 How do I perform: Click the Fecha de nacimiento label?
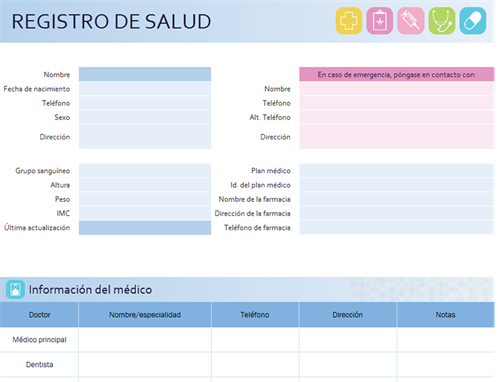click(x=37, y=89)
